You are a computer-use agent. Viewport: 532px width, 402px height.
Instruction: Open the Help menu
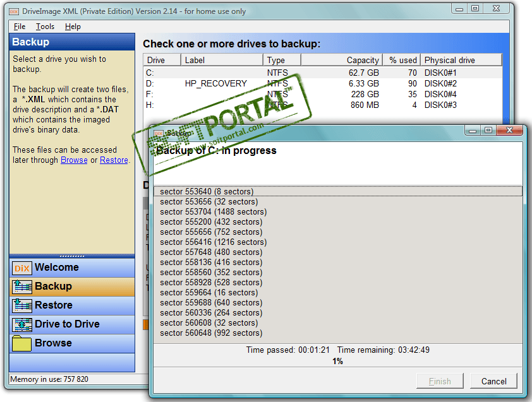pos(73,27)
